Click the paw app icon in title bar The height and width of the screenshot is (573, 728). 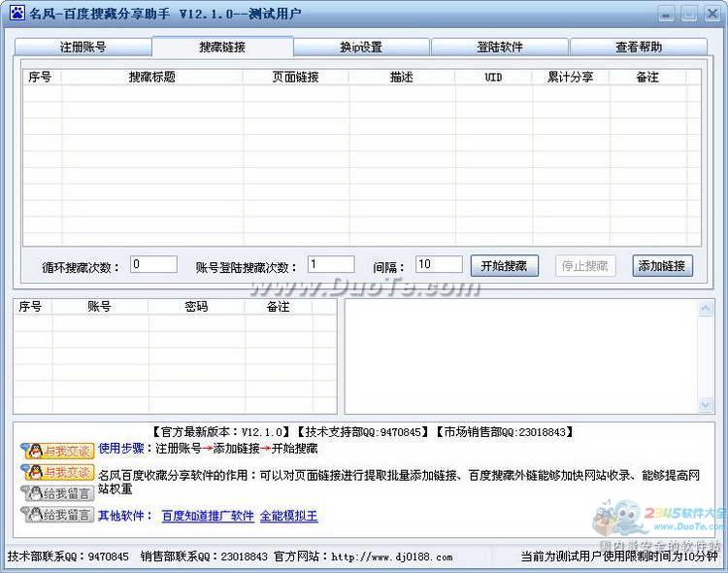(x=17, y=13)
